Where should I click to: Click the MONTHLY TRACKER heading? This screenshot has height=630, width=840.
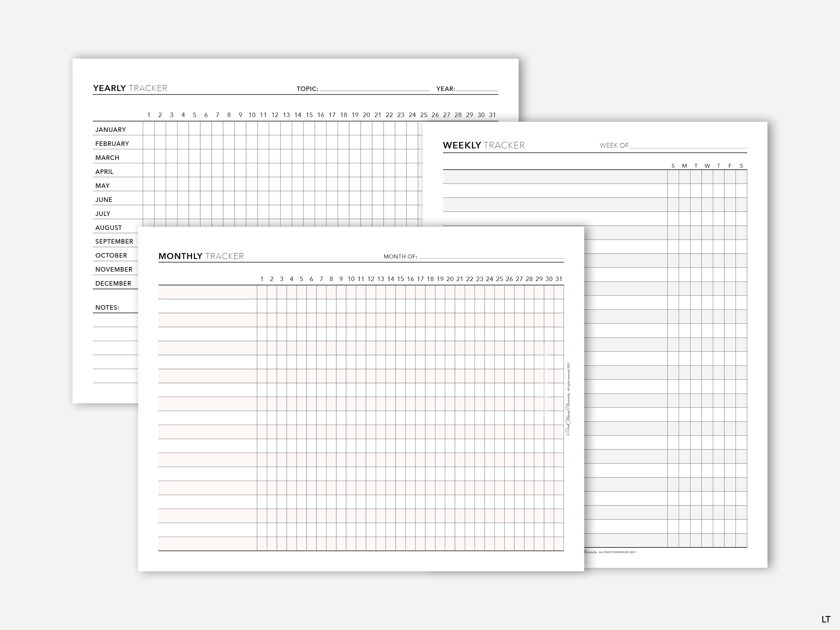[201, 256]
